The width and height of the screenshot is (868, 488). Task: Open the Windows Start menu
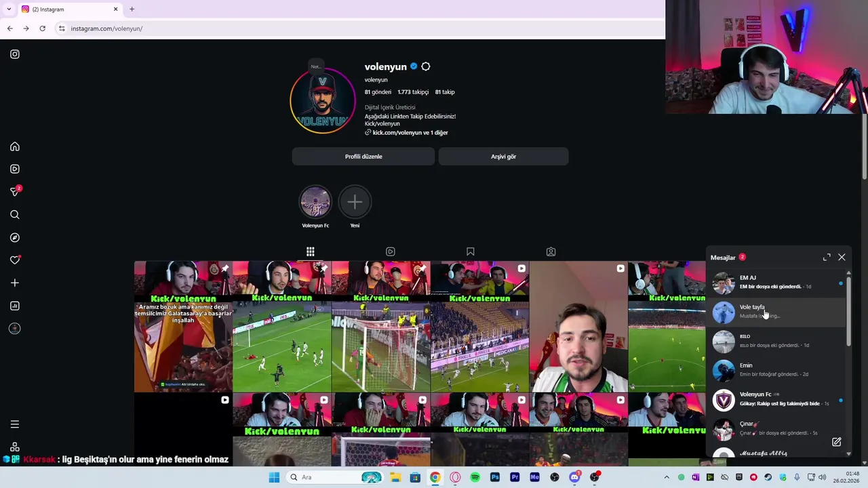point(274,477)
